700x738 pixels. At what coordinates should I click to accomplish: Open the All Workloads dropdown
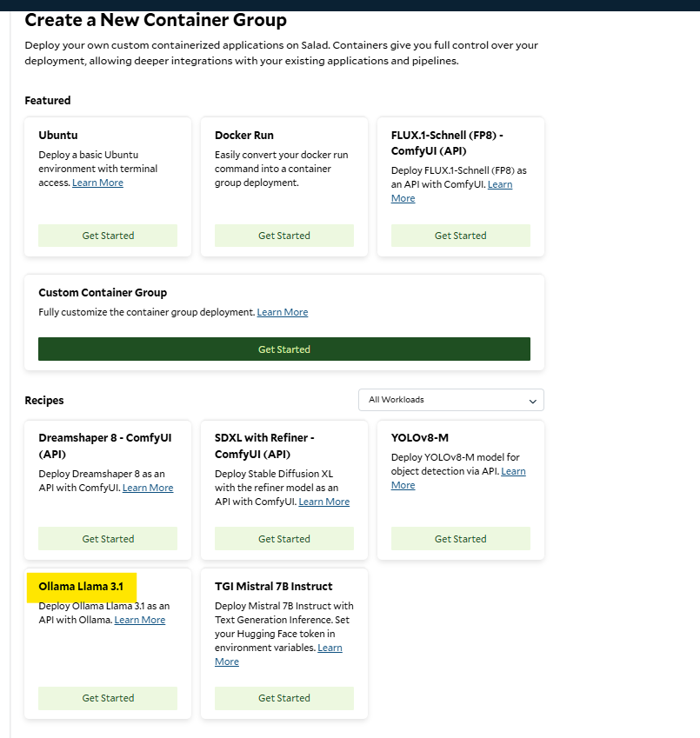451,400
